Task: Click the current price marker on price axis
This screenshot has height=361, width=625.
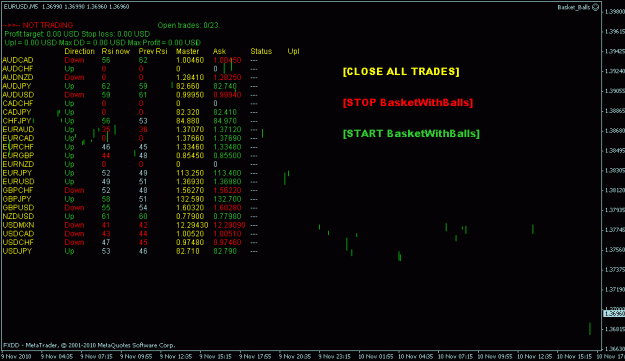Action: 614,314
